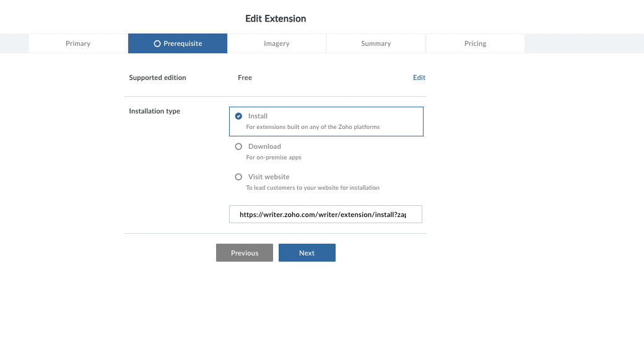644x359 pixels.
Task: Open the Pricing tab
Action: [475, 43]
